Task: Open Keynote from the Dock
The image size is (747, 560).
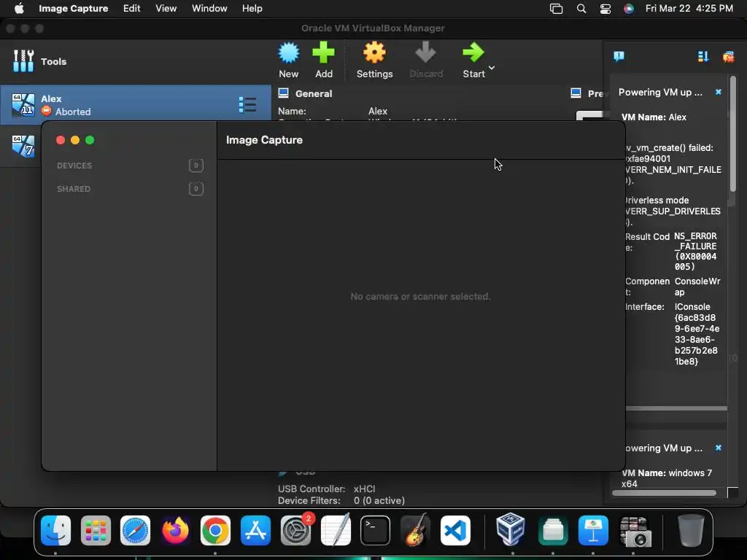Action: point(593,530)
